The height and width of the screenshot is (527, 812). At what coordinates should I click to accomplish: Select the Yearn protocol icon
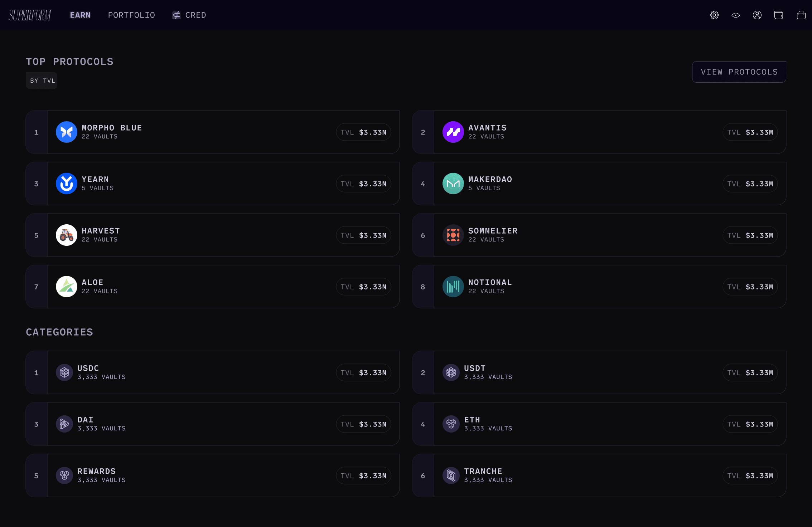[x=67, y=184]
